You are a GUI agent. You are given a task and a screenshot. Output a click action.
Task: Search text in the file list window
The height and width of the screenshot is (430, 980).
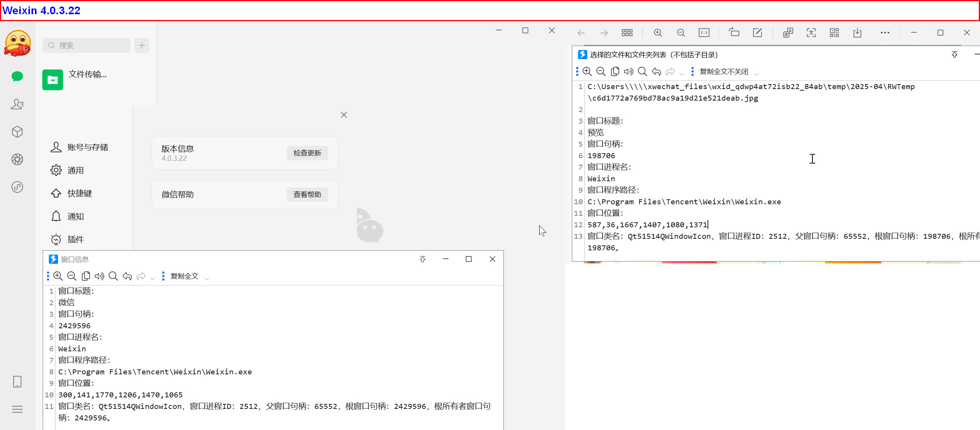pos(643,71)
